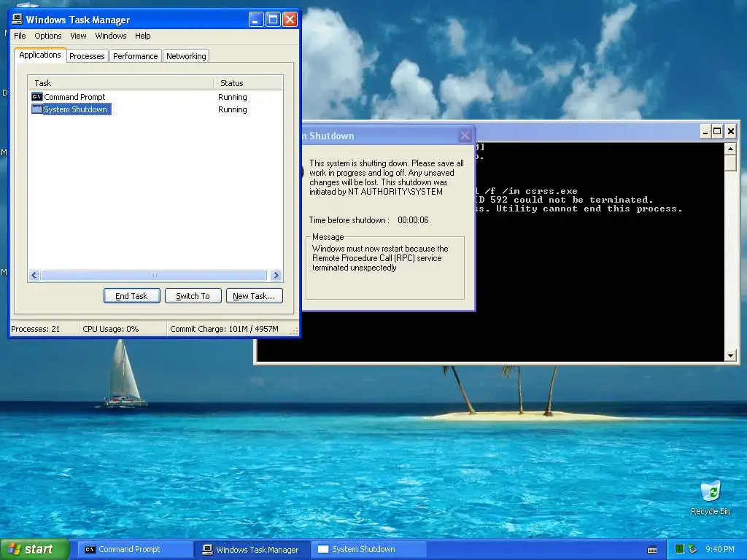Click the New Task... button
747x560 pixels.
pyautogui.click(x=254, y=296)
